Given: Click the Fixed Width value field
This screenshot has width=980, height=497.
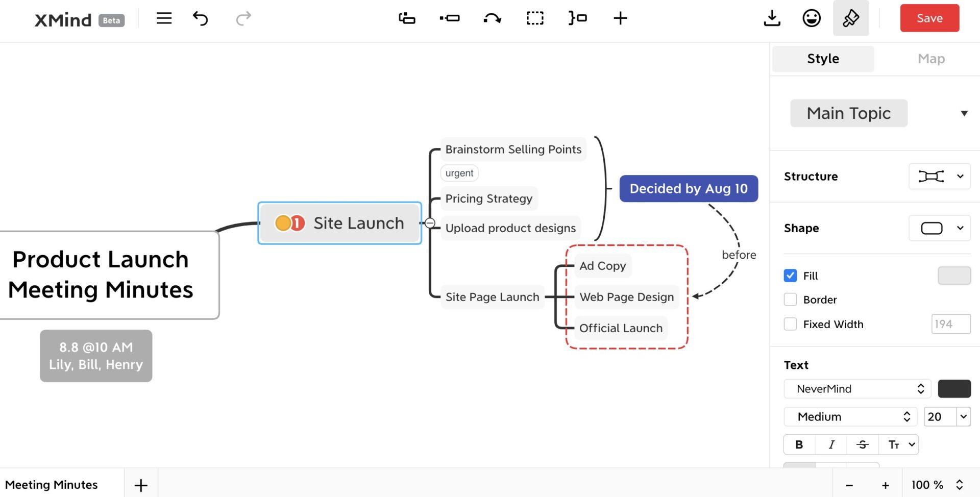Looking at the screenshot, I should point(950,324).
